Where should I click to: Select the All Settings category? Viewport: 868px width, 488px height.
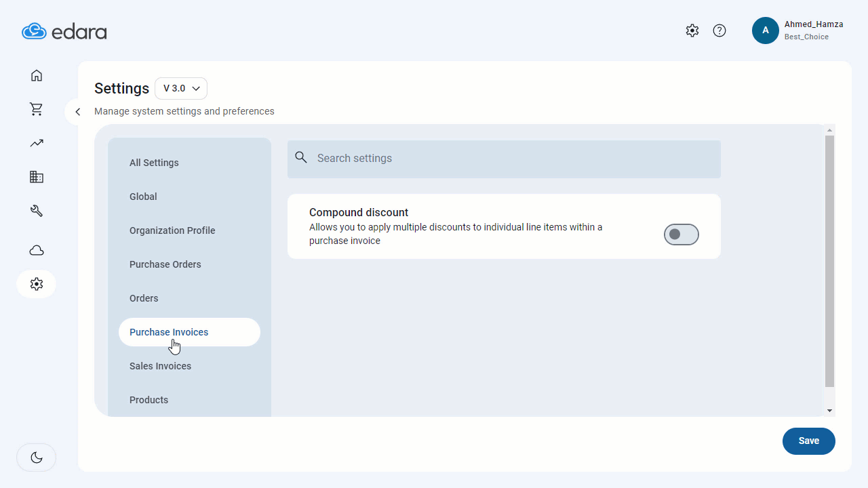click(154, 163)
